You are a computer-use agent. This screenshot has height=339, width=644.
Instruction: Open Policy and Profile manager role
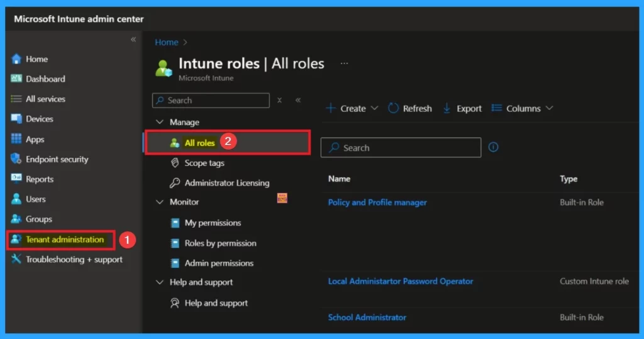[x=377, y=202]
